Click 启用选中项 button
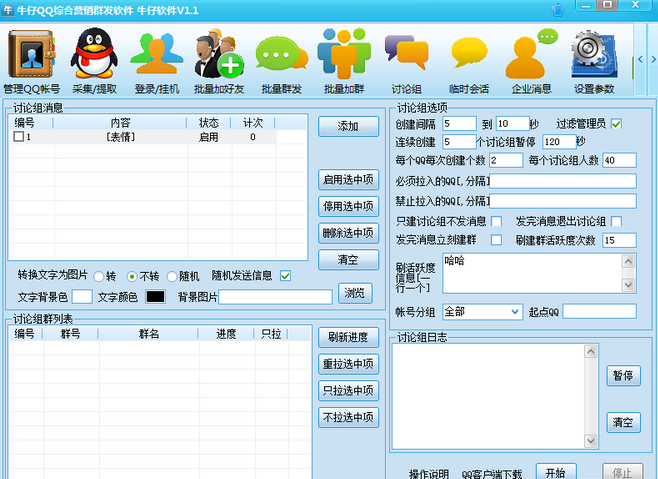Viewport: 658px width, 479px height. click(348, 180)
